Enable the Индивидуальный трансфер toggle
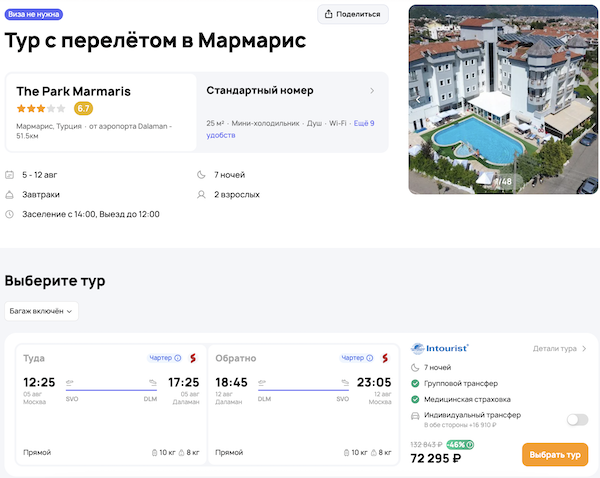600x478 pixels. [577, 419]
